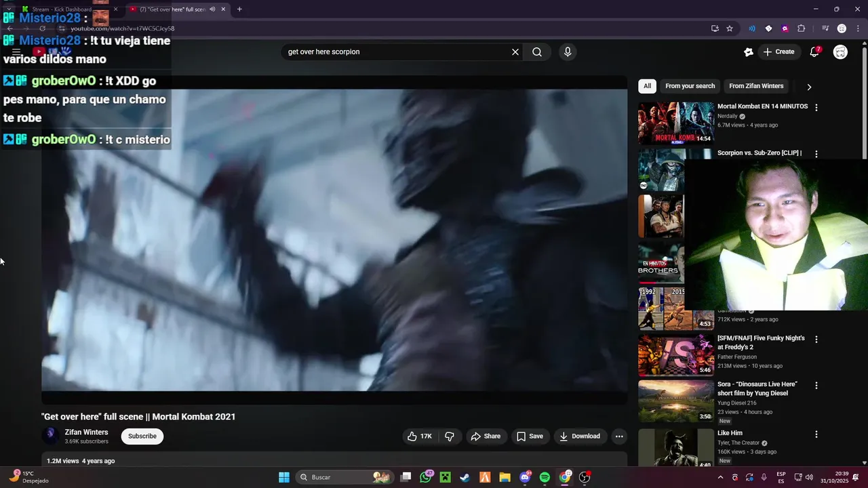Click the install app icon in the address bar
This screenshot has height=488, width=868.
pyautogui.click(x=715, y=28)
